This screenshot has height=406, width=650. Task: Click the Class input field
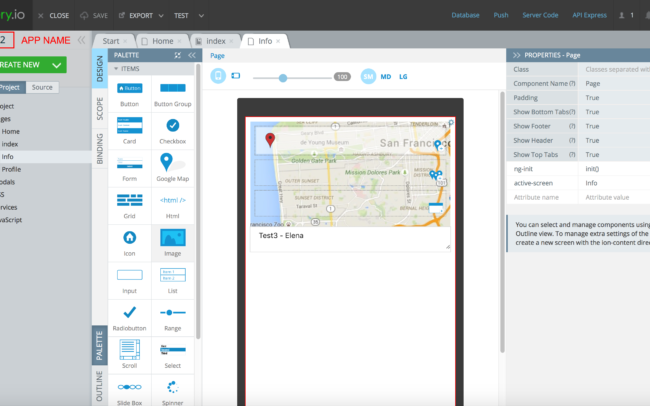click(614, 69)
